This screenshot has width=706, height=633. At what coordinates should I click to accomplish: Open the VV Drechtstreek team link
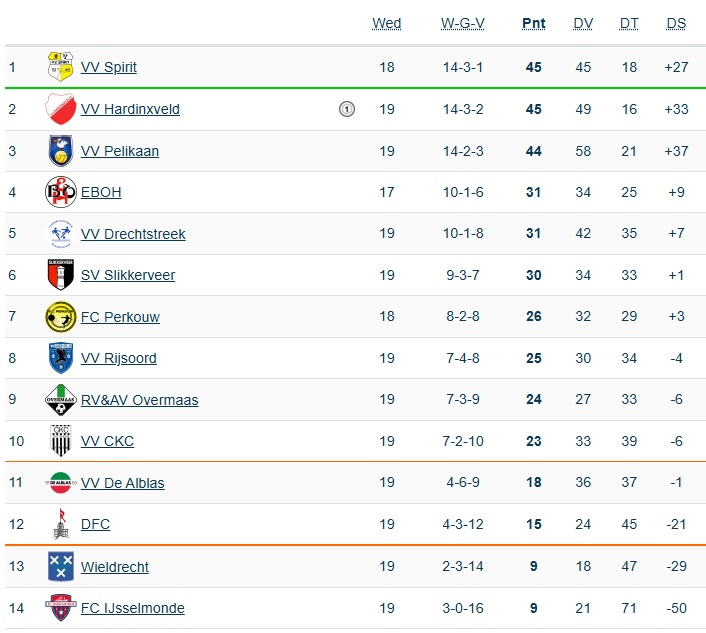(x=133, y=234)
